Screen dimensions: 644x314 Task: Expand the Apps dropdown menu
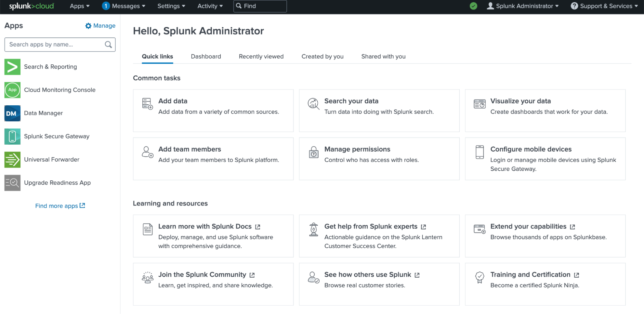pyautogui.click(x=80, y=6)
